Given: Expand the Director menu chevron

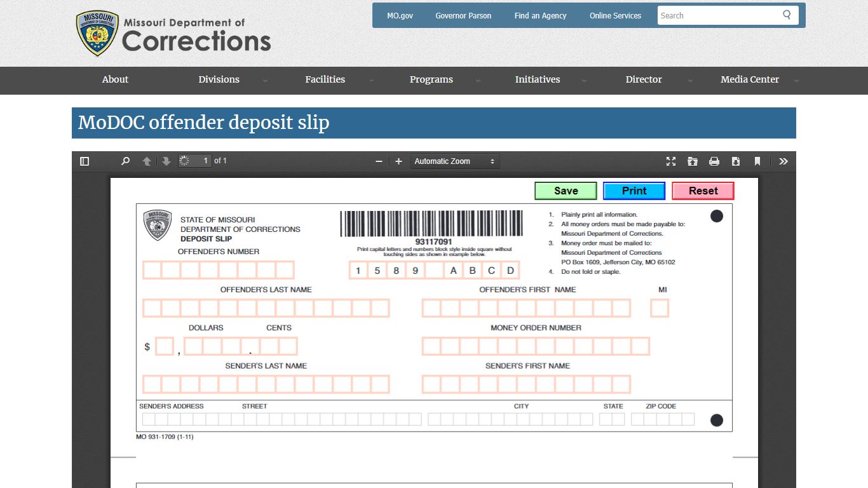Looking at the screenshot, I should 690,81.
